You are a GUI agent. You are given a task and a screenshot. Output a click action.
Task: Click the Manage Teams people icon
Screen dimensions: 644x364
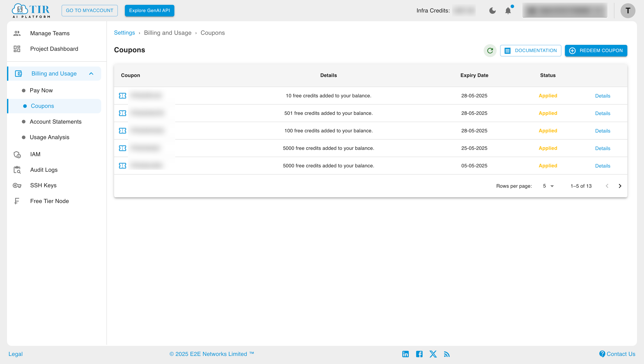point(17,33)
